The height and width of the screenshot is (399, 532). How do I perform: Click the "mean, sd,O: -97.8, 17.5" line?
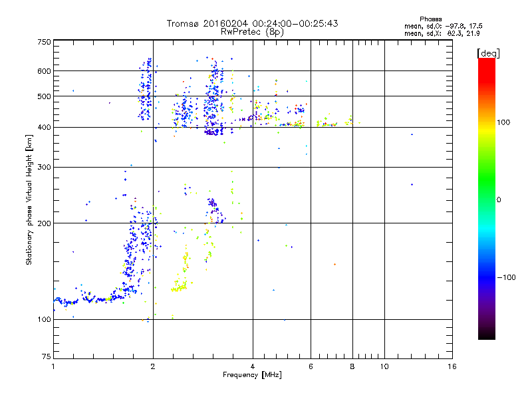(x=443, y=26)
